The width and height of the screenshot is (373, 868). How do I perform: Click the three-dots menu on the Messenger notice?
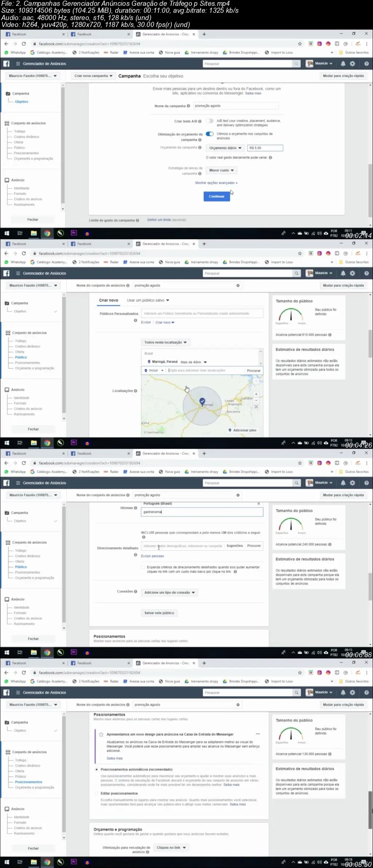tap(258, 734)
